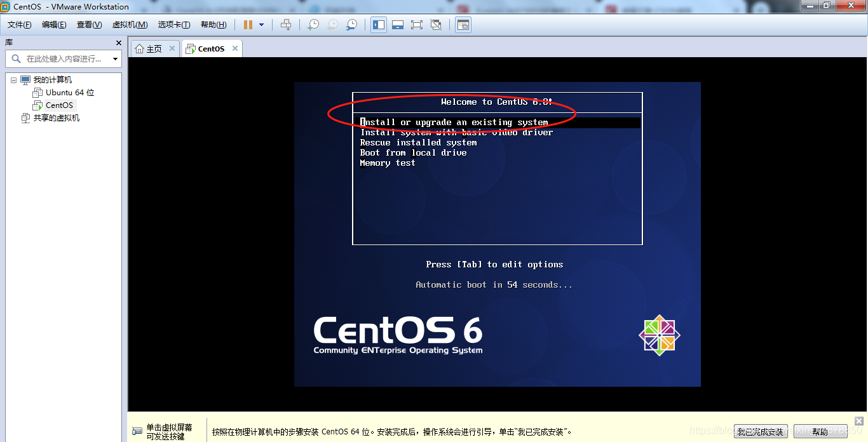Switch to the 主页 tab
This screenshot has height=442, width=868.
point(154,49)
